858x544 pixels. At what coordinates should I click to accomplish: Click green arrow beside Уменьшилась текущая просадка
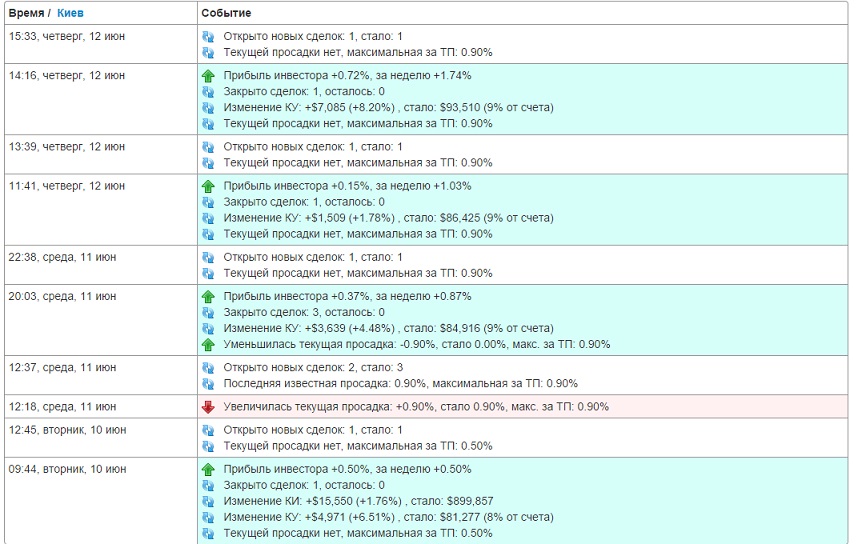tap(208, 345)
